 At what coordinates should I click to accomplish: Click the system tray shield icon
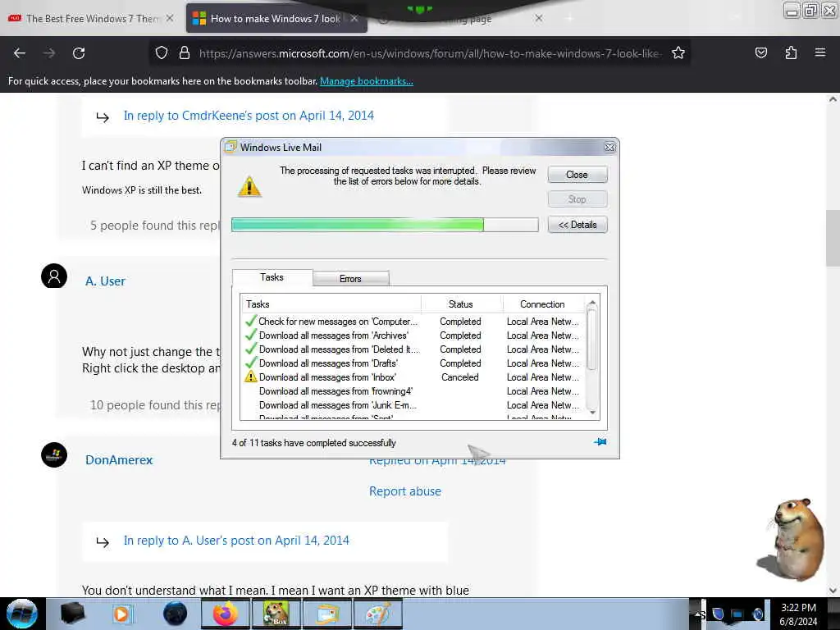coord(718,614)
